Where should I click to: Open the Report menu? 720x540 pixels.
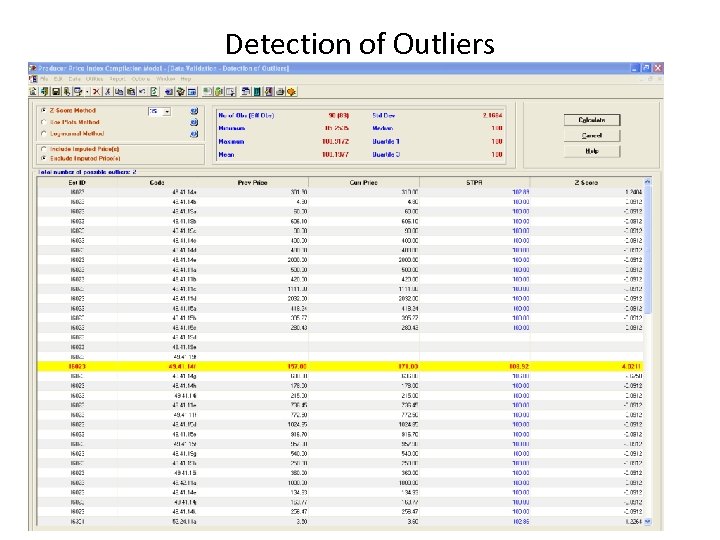click(x=117, y=79)
